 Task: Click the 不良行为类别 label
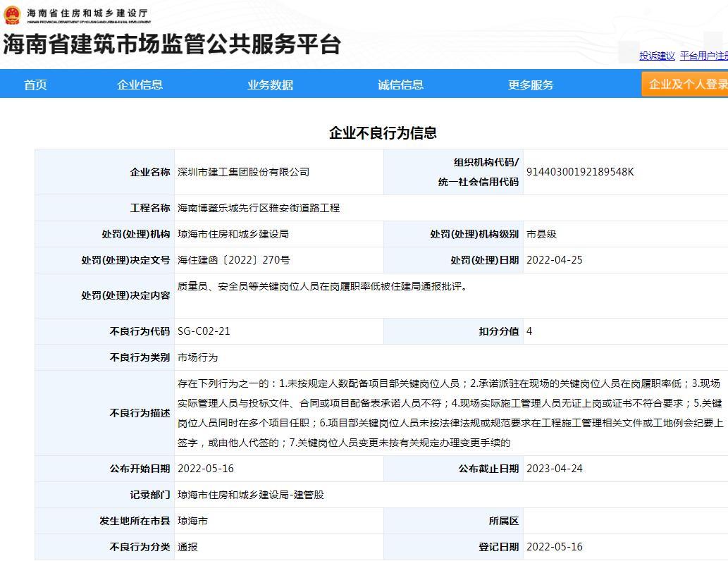(140, 357)
